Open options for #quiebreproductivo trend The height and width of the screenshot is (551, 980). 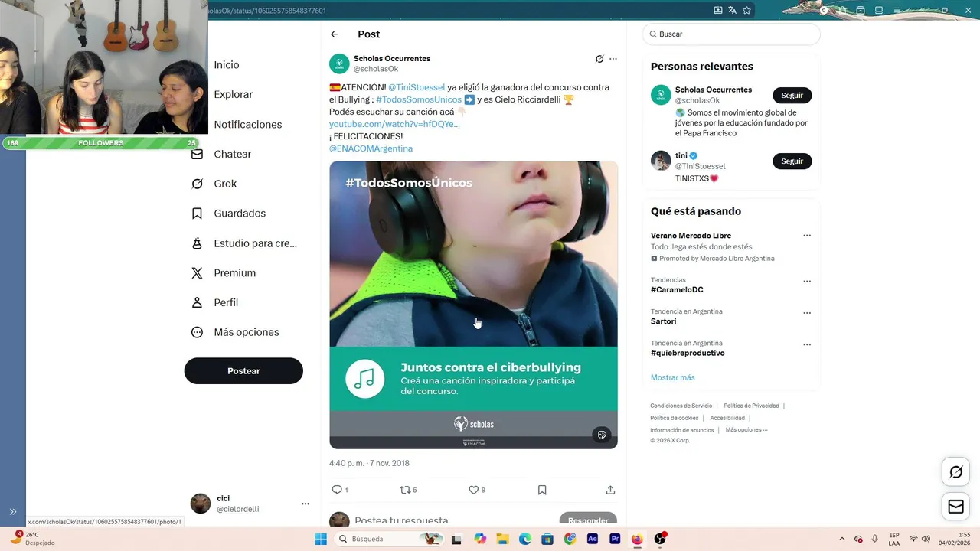point(807,344)
